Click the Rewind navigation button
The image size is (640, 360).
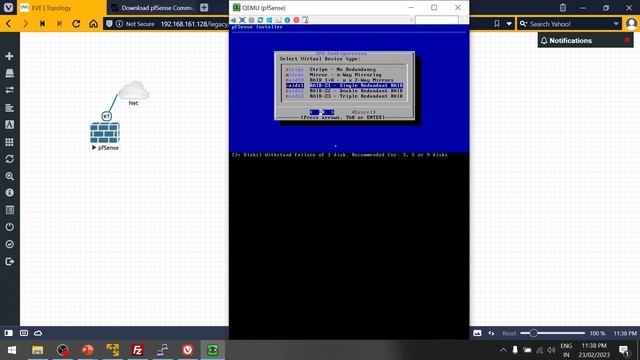pyautogui.click(x=42, y=24)
